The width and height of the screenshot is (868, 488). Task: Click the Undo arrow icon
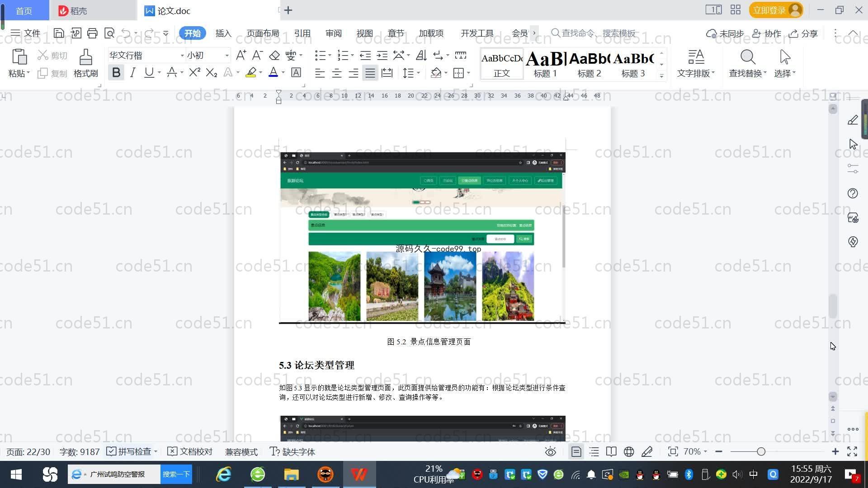point(126,33)
